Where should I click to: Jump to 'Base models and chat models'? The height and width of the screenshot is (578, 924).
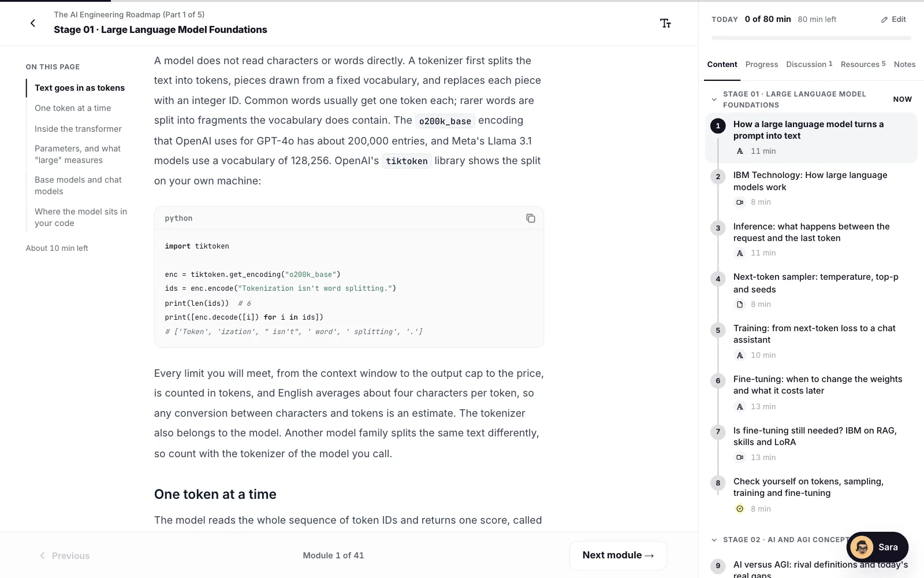pos(78,186)
